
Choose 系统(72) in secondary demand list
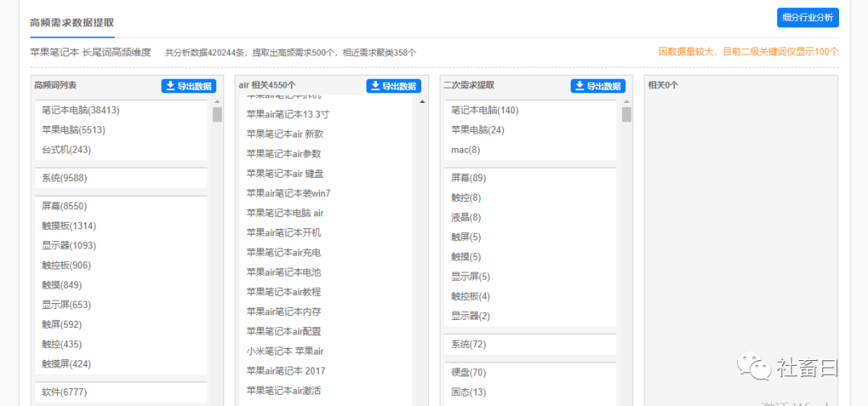coord(469,345)
